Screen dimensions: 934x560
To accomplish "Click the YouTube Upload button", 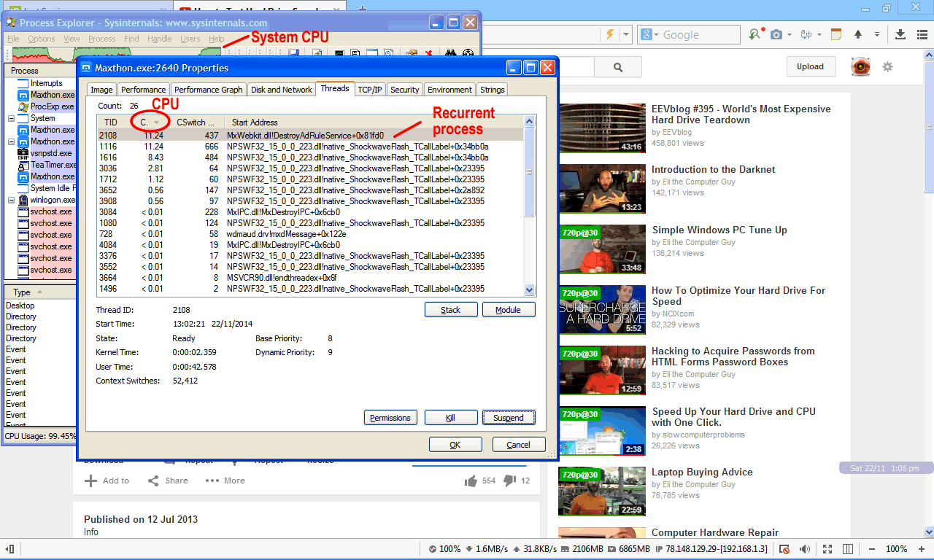I will [810, 66].
